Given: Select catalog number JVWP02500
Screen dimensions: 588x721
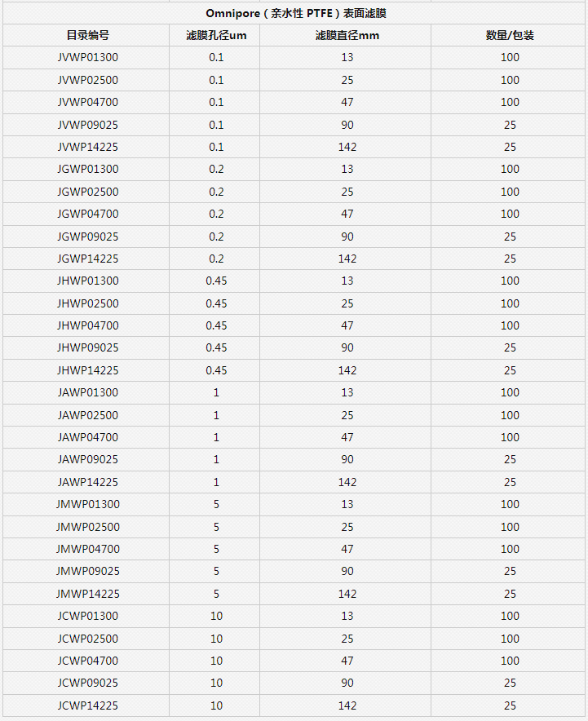Looking at the screenshot, I should [88, 80].
